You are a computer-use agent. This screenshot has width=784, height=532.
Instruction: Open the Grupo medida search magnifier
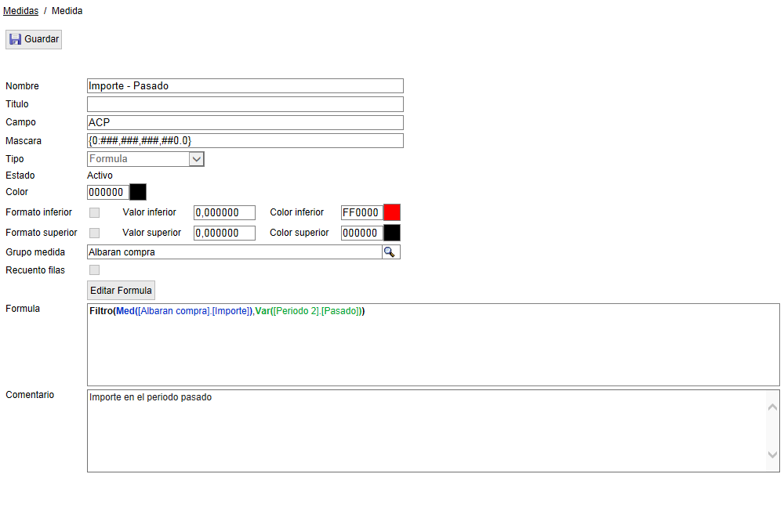(x=390, y=252)
